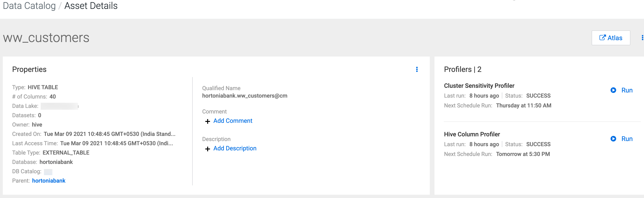
Task: Open the Properties panel three-dot menu
Action: (417, 69)
